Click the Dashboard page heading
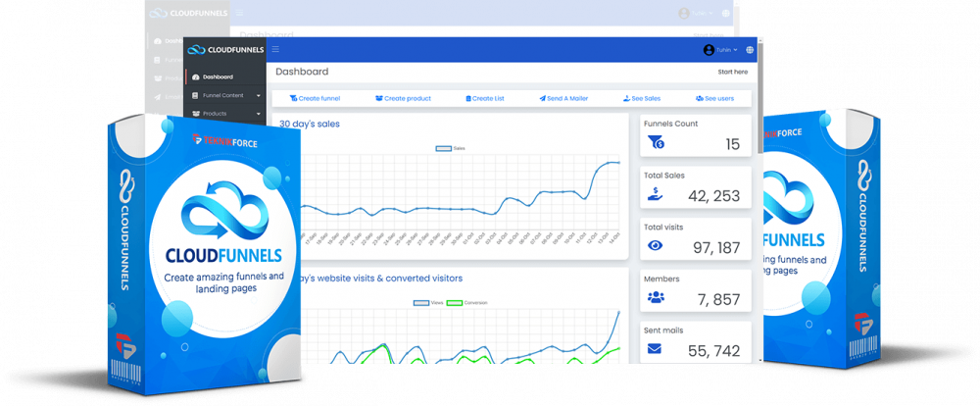 click(302, 72)
